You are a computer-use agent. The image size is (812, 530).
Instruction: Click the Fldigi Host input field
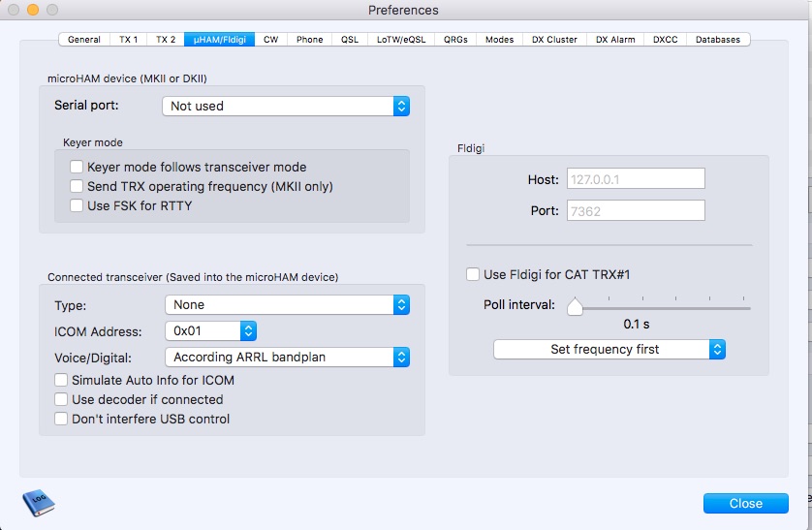click(635, 179)
